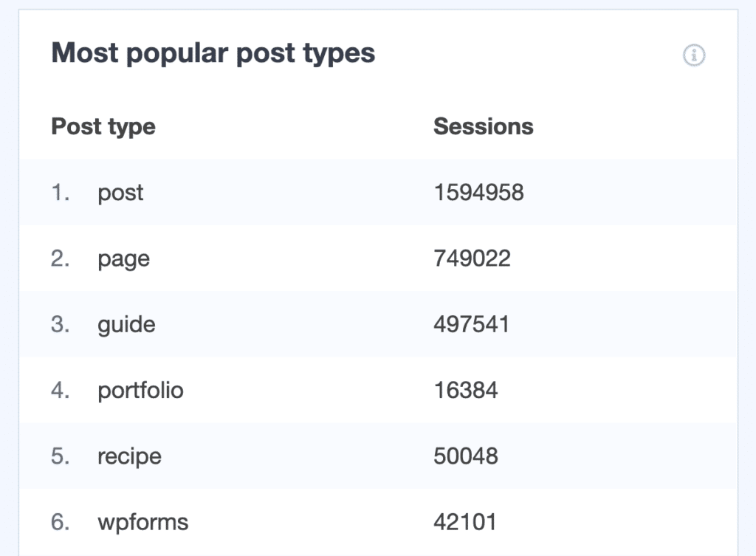Sort by the Post type column header

tap(103, 126)
